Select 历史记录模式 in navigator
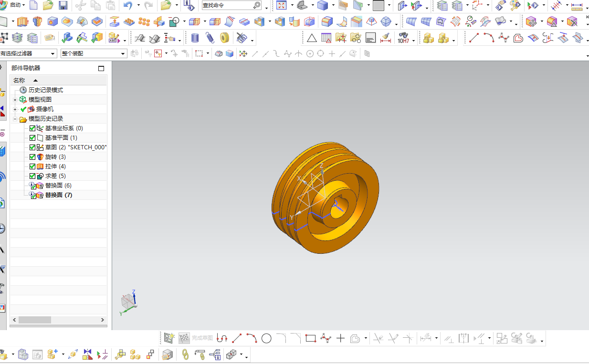The height and width of the screenshot is (364, 589). click(x=45, y=90)
